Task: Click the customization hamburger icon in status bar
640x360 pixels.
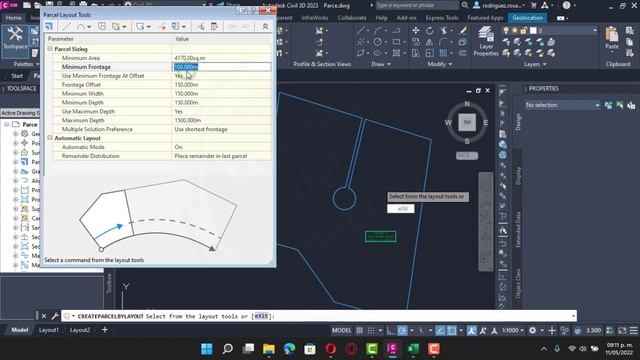Action: click(x=633, y=330)
